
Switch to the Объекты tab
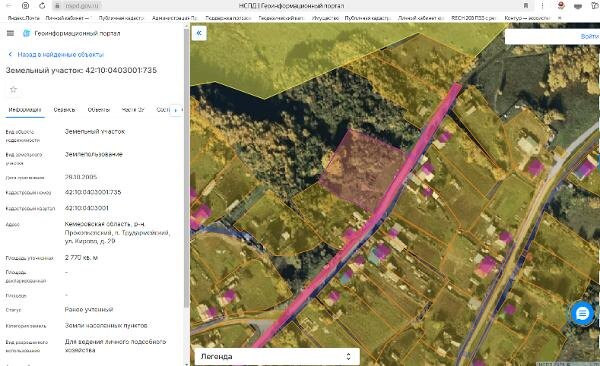point(99,110)
